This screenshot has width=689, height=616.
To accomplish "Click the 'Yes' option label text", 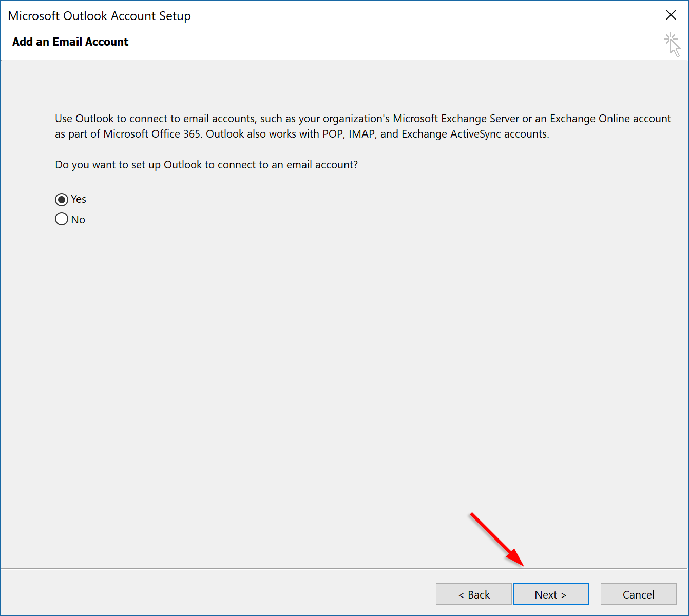I will tap(79, 199).
